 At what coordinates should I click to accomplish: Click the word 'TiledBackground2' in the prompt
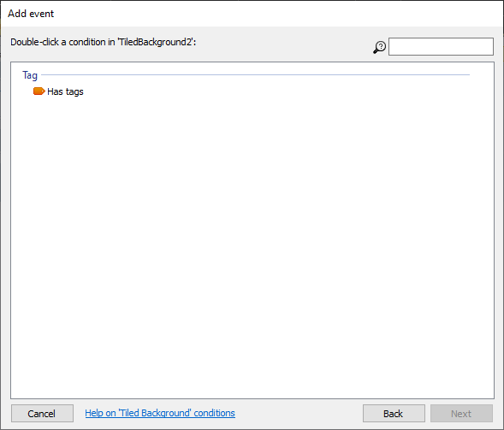[156, 42]
